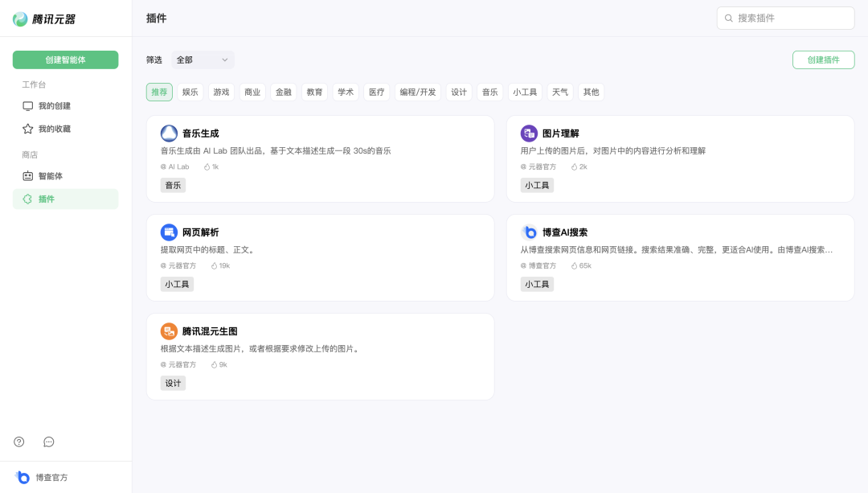Click the 音乐 tag on 音乐生成 card
Viewport: 868px width, 493px height.
(x=174, y=186)
